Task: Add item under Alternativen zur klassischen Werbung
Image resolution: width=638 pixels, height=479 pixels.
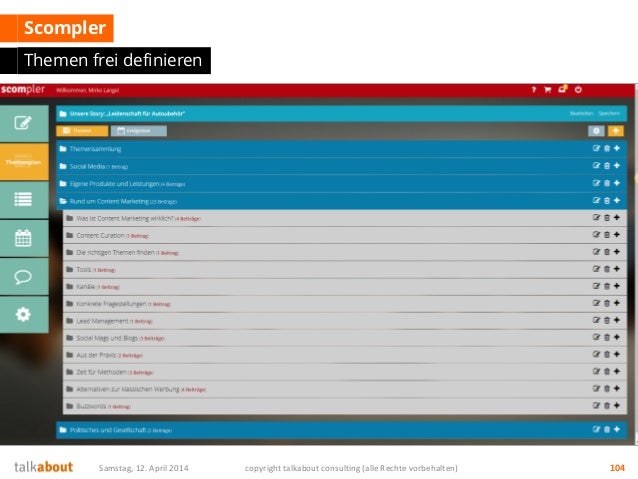Action: [x=617, y=389]
